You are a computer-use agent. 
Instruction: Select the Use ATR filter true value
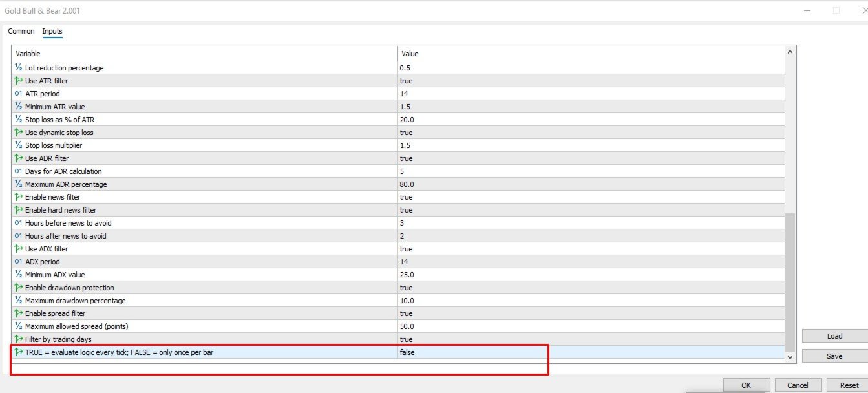click(x=591, y=81)
